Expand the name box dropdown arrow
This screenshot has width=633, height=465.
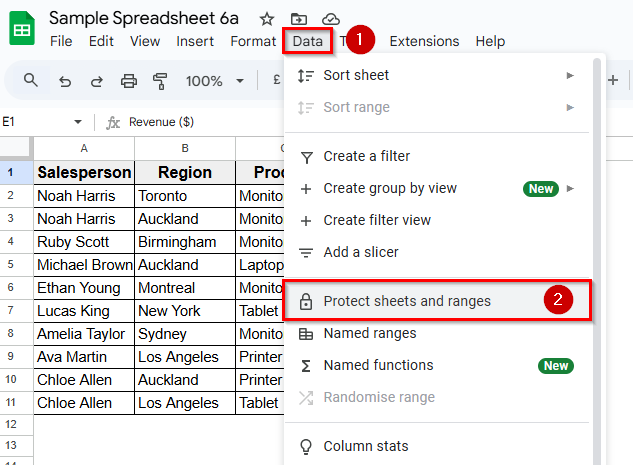click(78, 122)
